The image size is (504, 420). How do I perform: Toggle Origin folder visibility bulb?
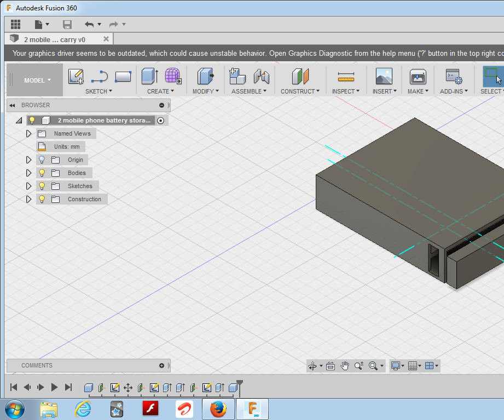tap(42, 160)
